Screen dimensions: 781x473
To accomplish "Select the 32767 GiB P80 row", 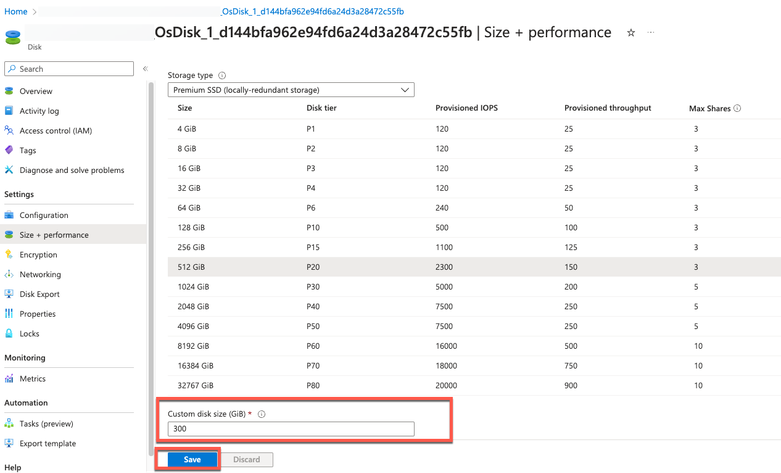I will (x=474, y=385).
